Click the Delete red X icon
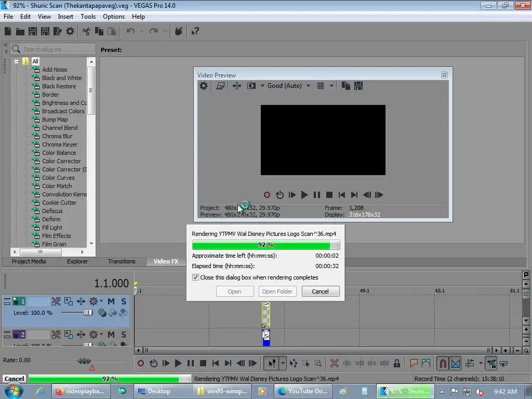This screenshot has height=399, width=532. click(334, 363)
